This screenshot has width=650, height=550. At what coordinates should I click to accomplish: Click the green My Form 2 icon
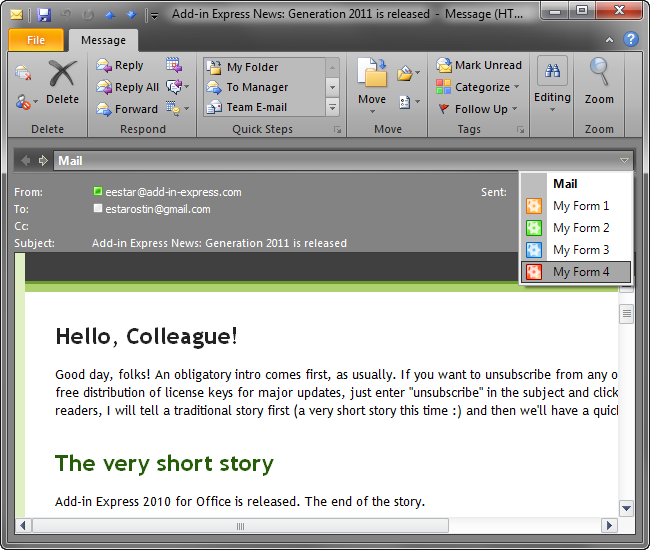(534, 228)
